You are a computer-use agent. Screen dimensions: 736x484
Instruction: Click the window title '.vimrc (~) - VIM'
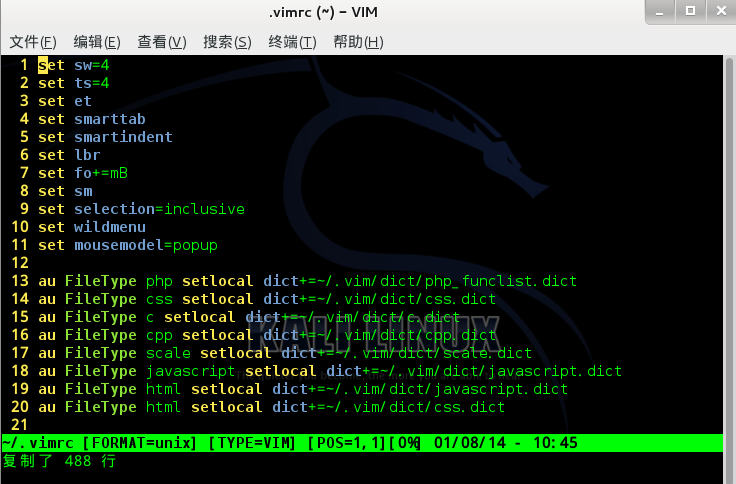coord(323,12)
